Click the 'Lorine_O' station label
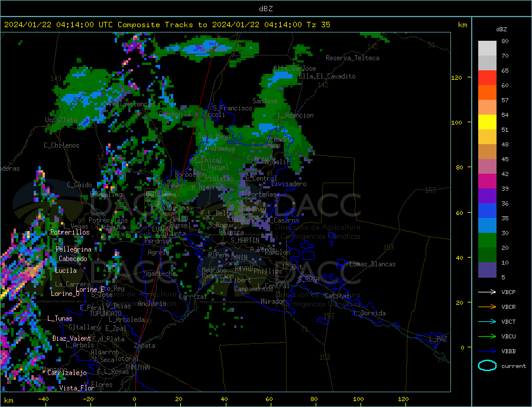This screenshot has height=407, width=532. tap(65, 294)
